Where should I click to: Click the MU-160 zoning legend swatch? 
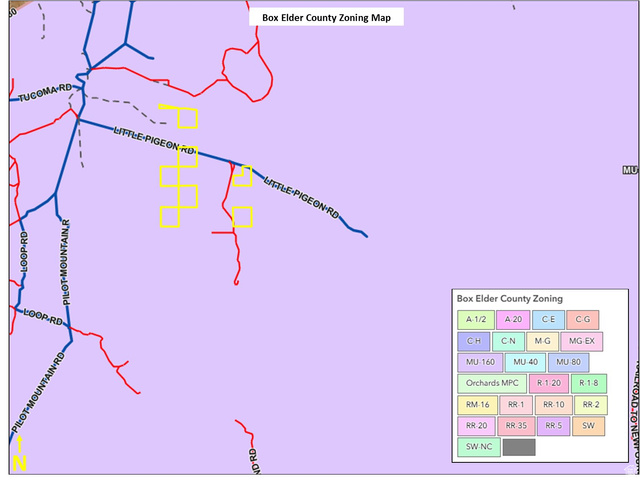click(x=479, y=362)
